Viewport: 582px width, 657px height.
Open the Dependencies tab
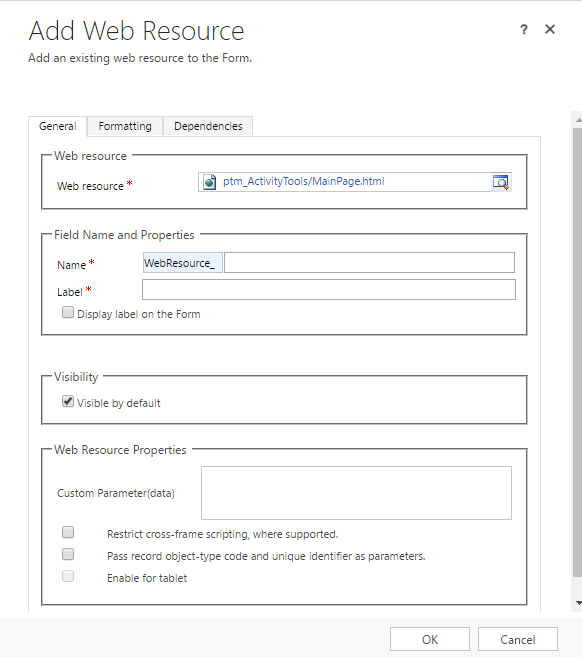(208, 126)
